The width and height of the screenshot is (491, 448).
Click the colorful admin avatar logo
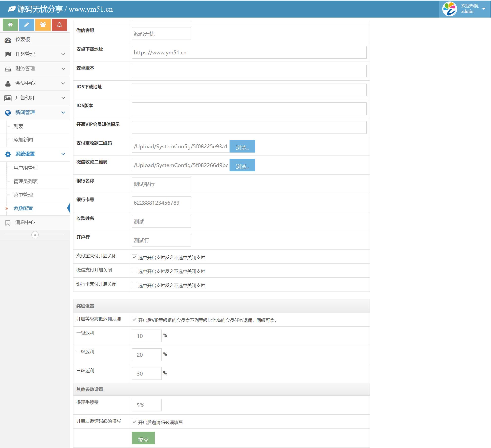pyautogui.click(x=449, y=9)
